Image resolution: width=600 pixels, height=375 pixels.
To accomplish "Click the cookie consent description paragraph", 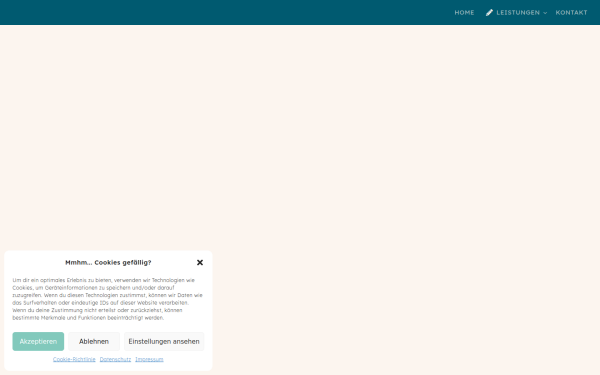I will 108,299.
